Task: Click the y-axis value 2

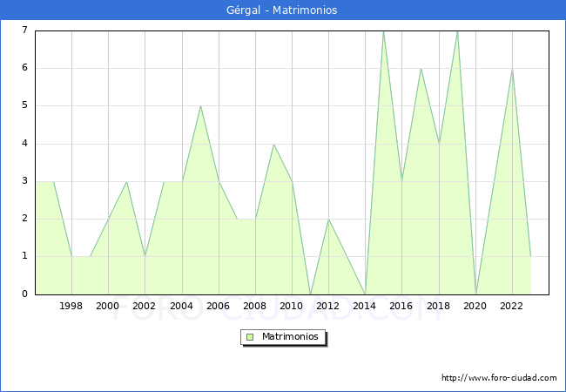Action: pos(25,219)
